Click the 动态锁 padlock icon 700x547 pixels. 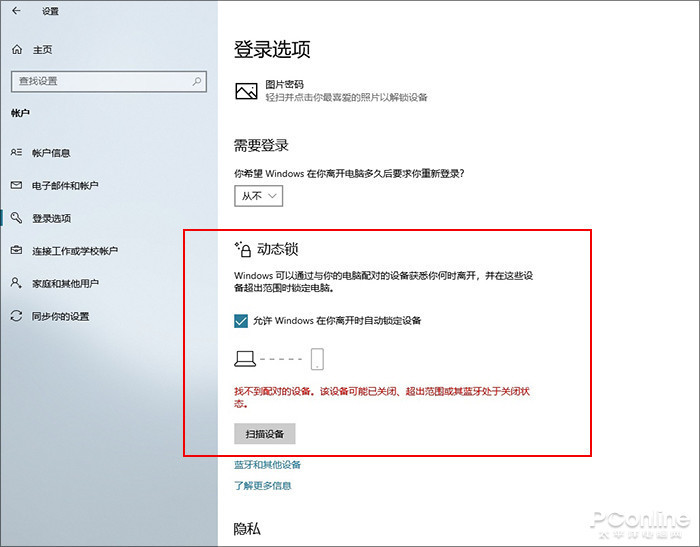243,249
